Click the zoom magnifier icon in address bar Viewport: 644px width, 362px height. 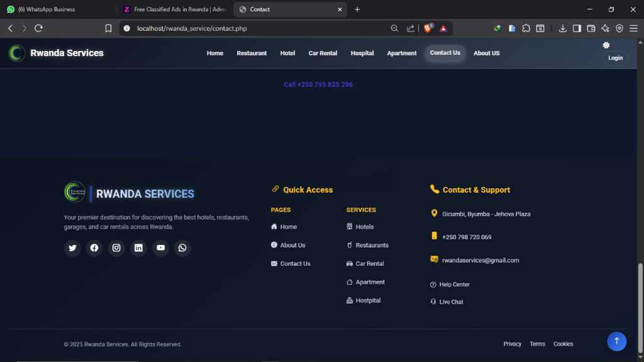pyautogui.click(x=394, y=28)
